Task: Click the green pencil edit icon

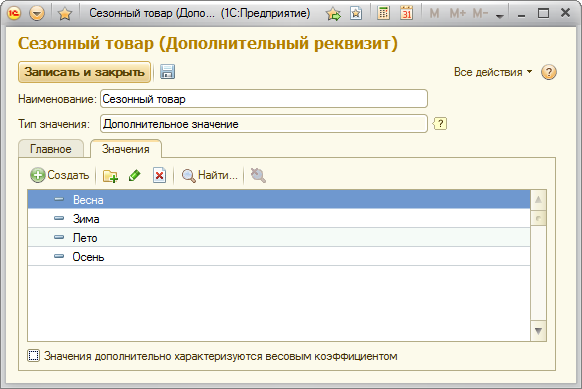Action: pos(134,175)
